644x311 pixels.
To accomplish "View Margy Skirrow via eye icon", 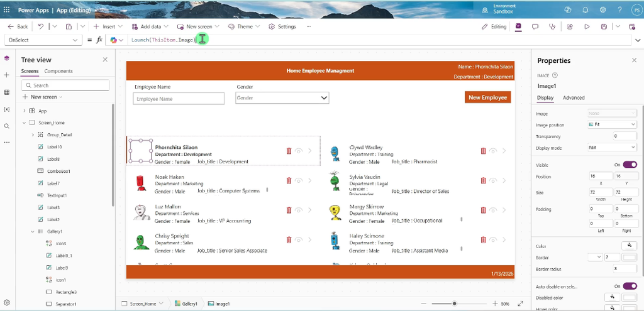I will click(493, 210).
